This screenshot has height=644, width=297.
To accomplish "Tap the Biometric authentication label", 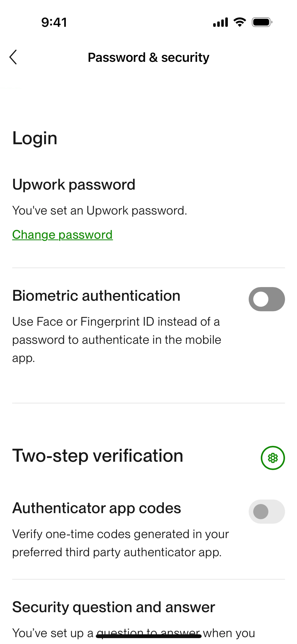I will 96,296.
